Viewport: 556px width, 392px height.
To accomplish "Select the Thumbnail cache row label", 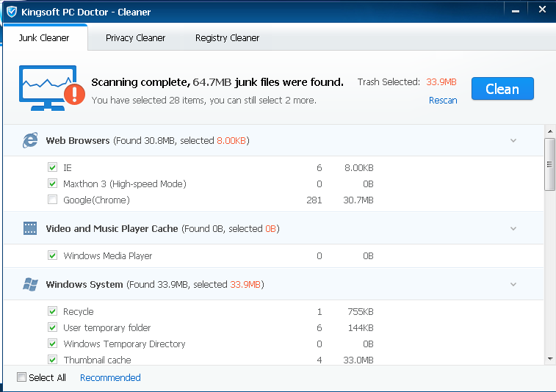I will pos(97,360).
